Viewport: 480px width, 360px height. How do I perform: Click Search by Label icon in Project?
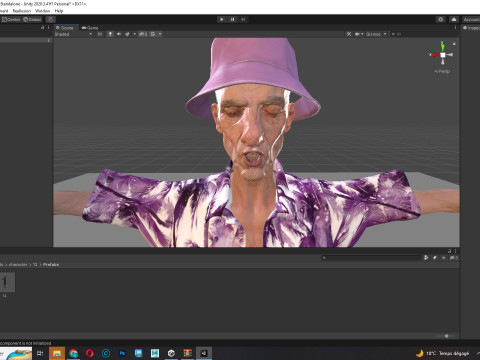pyautogui.click(x=435, y=257)
